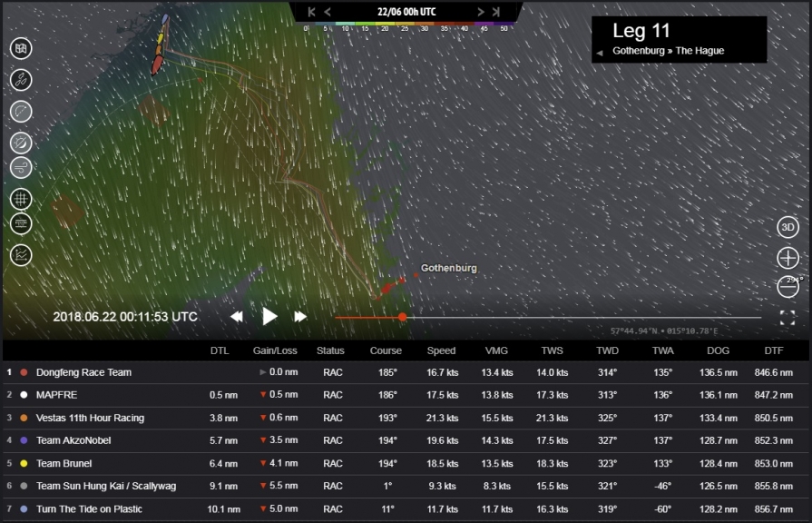Click the chain-link route icon
812x523 pixels.
[21, 80]
